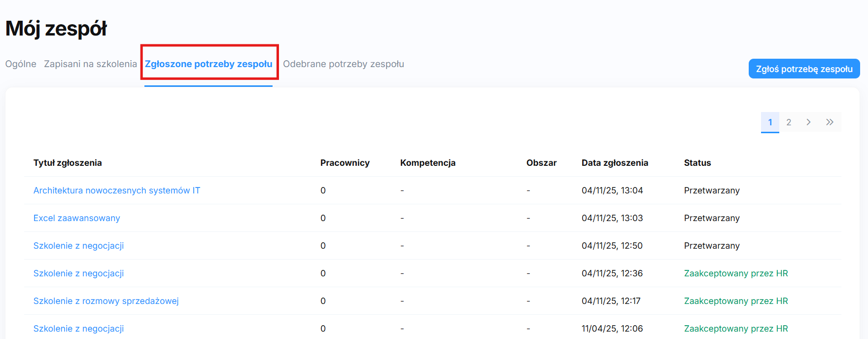Open the Zapisani na szkolenia tab
Screen dimensions: 868x339
click(x=90, y=64)
